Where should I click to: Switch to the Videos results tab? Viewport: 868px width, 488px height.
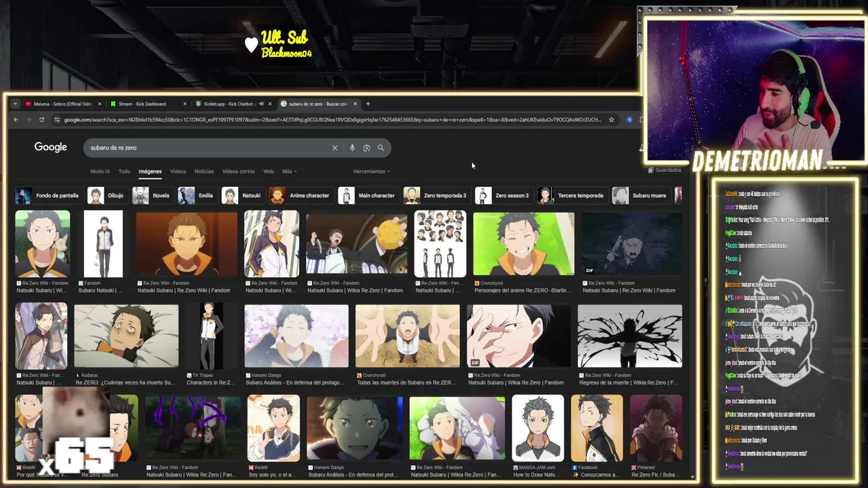tap(178, 171)
